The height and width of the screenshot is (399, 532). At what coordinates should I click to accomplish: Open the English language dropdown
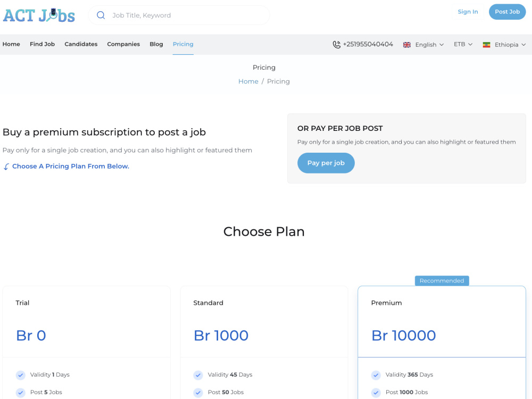coord(423,45)
